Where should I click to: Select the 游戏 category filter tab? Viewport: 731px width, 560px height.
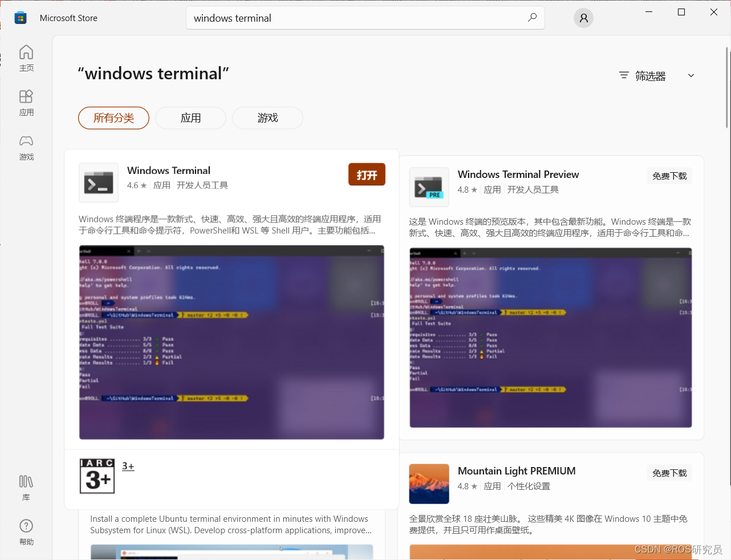267,118
